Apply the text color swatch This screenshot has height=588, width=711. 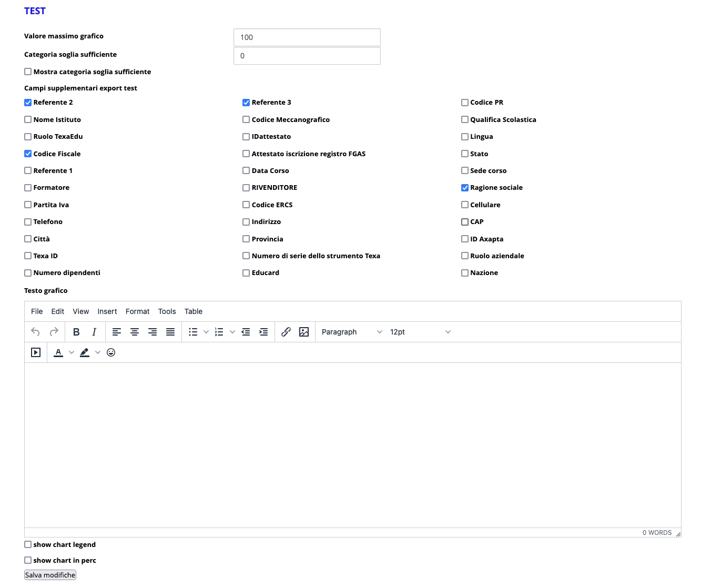tap(58, 352)
